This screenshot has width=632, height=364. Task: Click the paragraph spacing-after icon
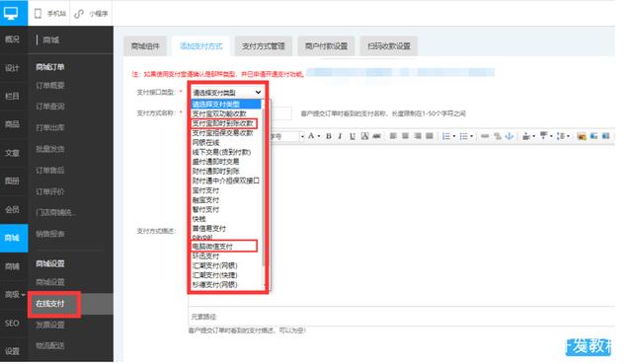pyautogui.click(x=544, y=136)
